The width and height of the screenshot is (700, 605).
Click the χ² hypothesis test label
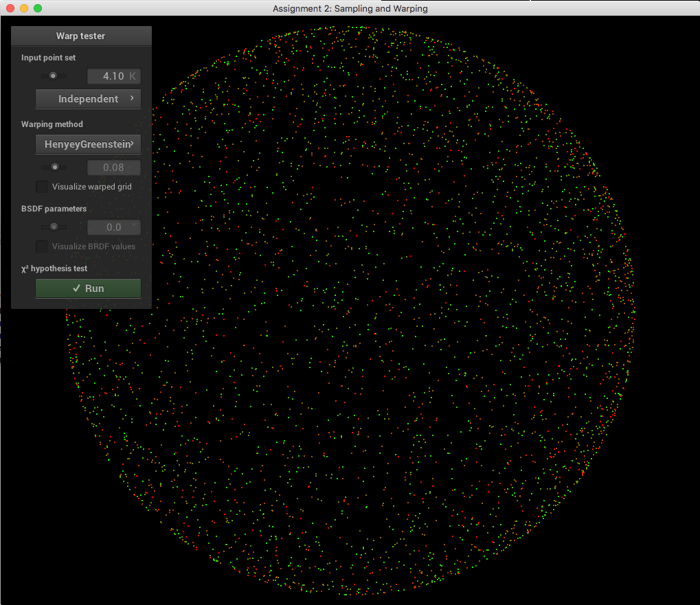[x=54, y=269]
